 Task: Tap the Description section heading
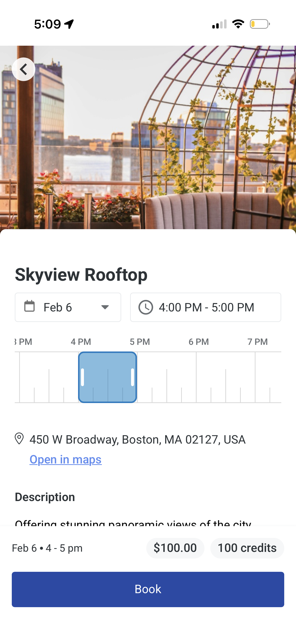click(x=45, y=497)
